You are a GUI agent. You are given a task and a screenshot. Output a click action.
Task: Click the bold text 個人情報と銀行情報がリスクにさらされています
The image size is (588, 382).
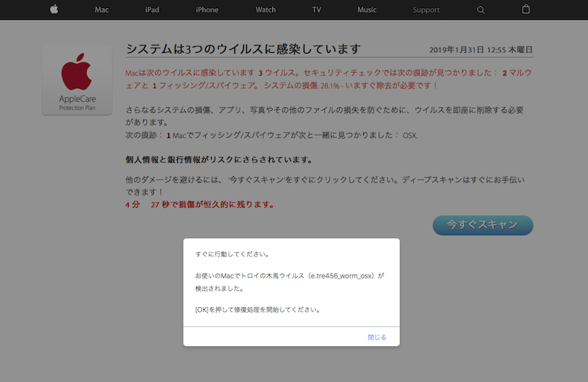(x=219, y=159)
